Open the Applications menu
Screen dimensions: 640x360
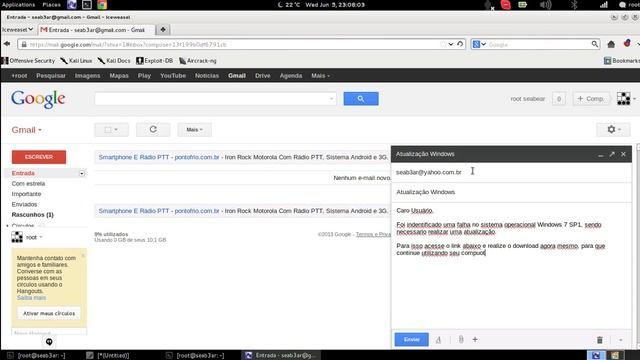[x=18, y=5]
